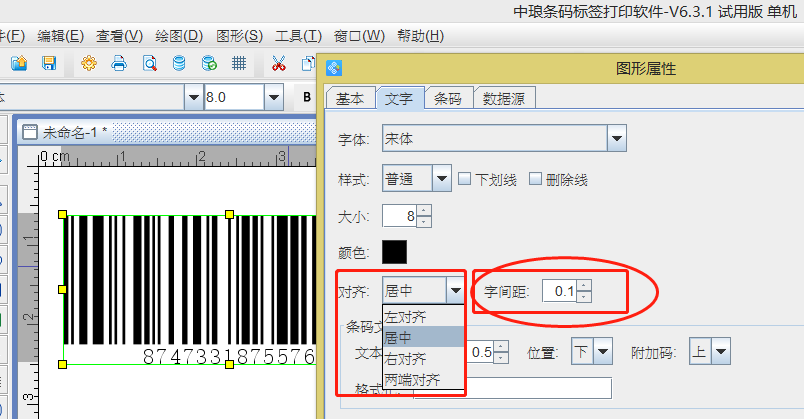Image resolution: width=804 pixels, height=419 pixels.
Task: Open the 绘图(D) menu
Action: [x=179, y=36]
